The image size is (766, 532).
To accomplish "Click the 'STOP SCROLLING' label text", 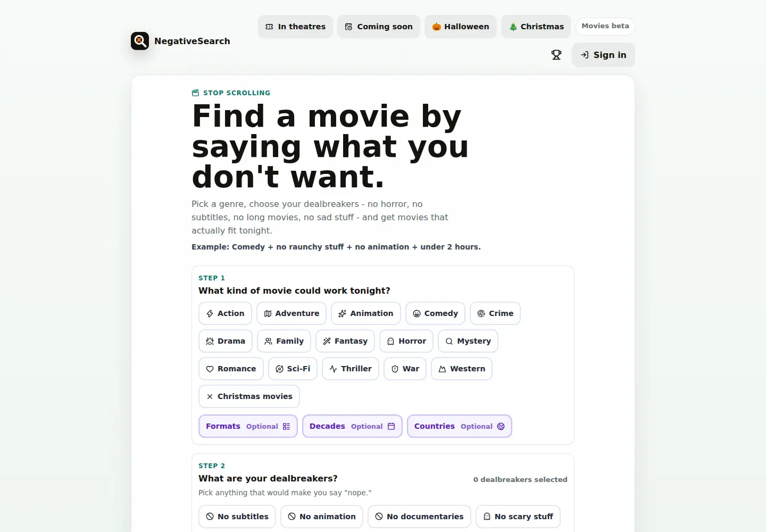I will click(237, 93).
